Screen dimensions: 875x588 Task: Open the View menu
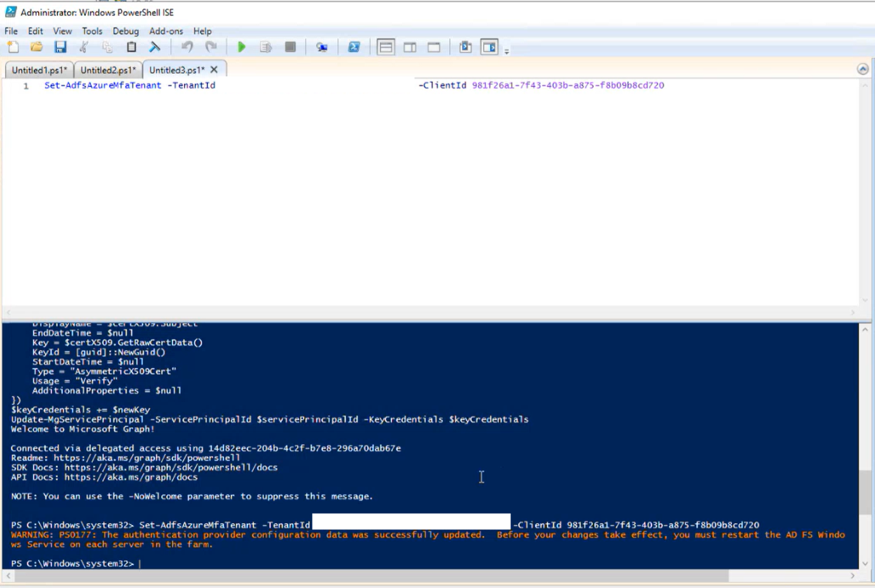click(x=62, y=31)
